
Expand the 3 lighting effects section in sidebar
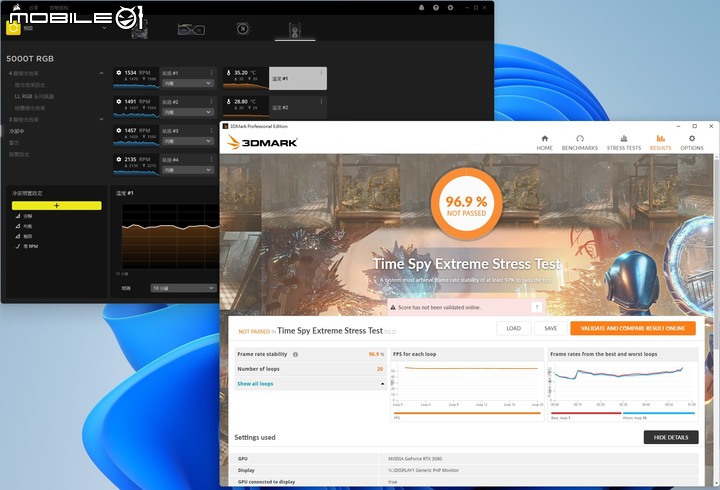tap(101, 119)
